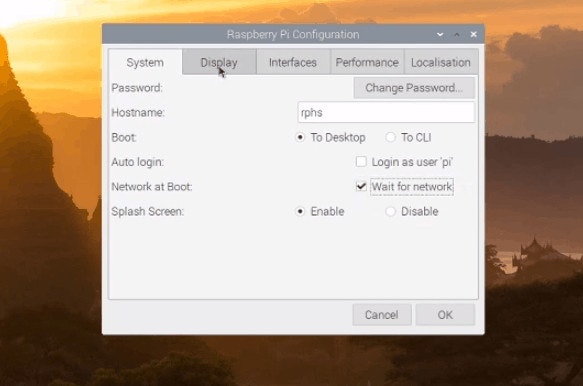Image resolution: width=583 pixels, height=386 pixels.
Task: Go to the Localisation tab
Action: tap(441, 62)
